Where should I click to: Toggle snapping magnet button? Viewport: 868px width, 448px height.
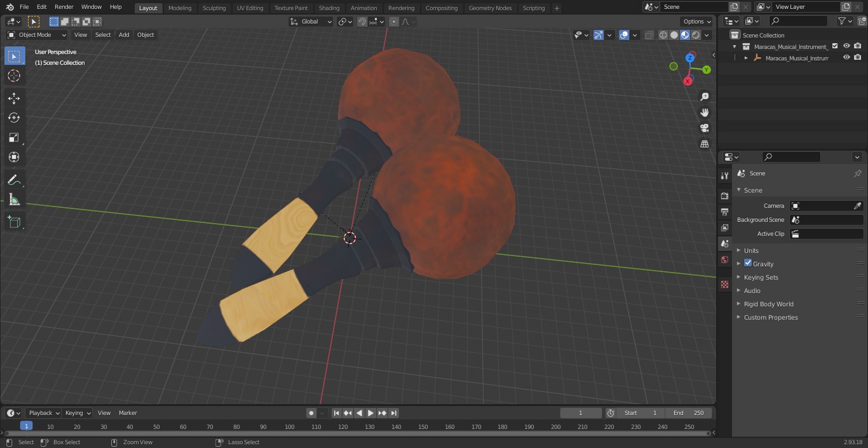coord(362,22)
